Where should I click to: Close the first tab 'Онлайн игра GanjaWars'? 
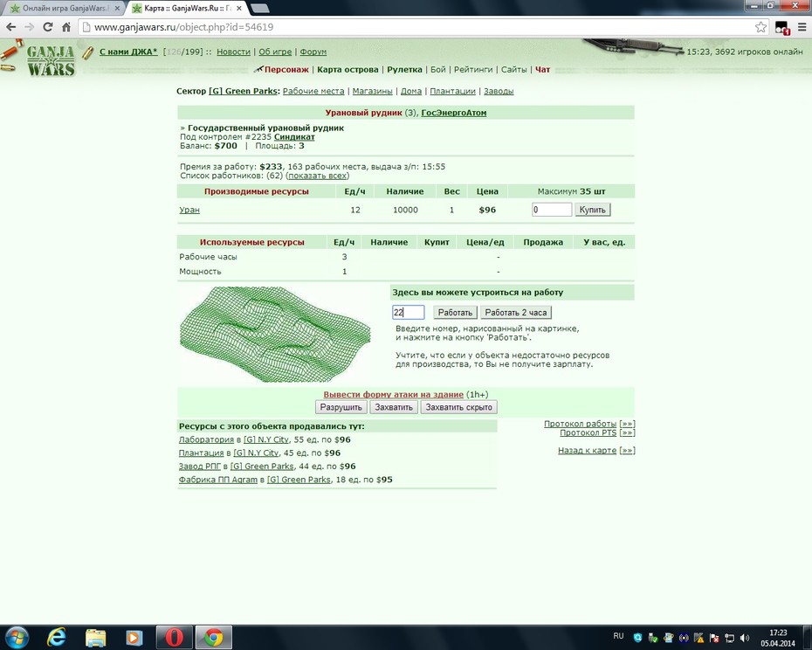pyautogui.click(x=117, y=8)
